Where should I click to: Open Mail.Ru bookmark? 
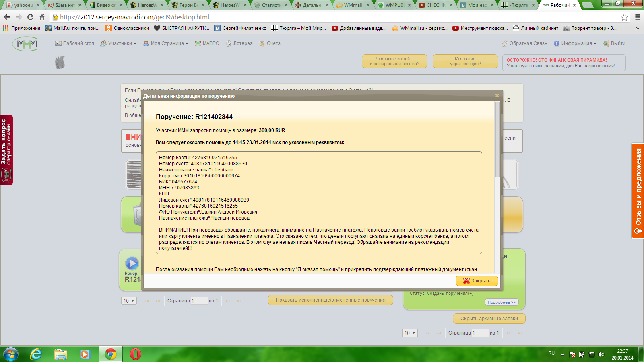pos(72,28)
